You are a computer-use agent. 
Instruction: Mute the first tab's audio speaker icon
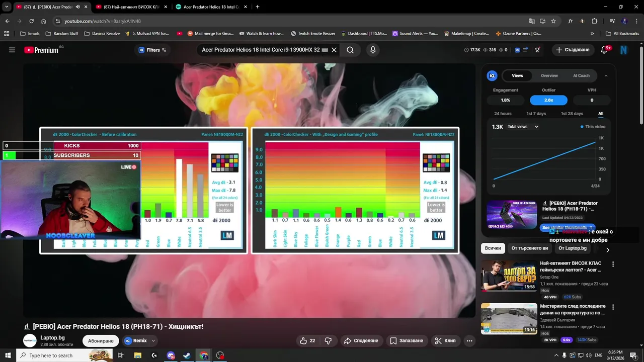(x=77, y=7)
